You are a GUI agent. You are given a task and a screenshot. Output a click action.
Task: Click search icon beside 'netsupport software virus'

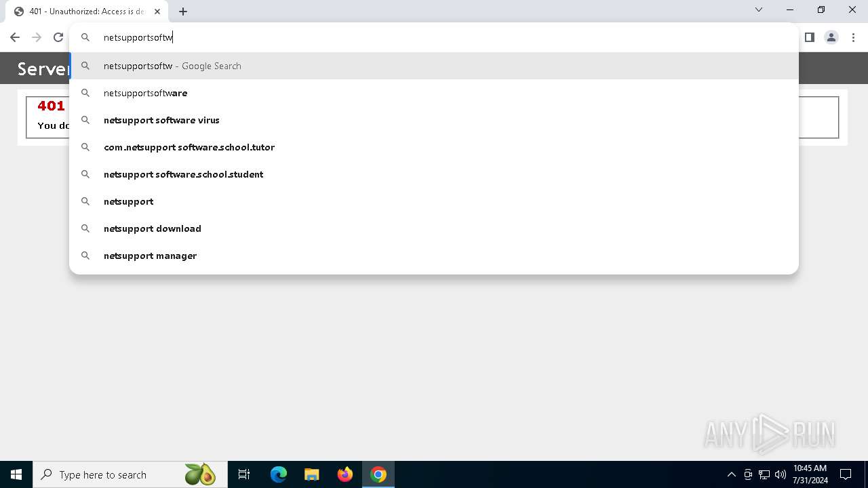pyautogui.click(x=85, y=120)
